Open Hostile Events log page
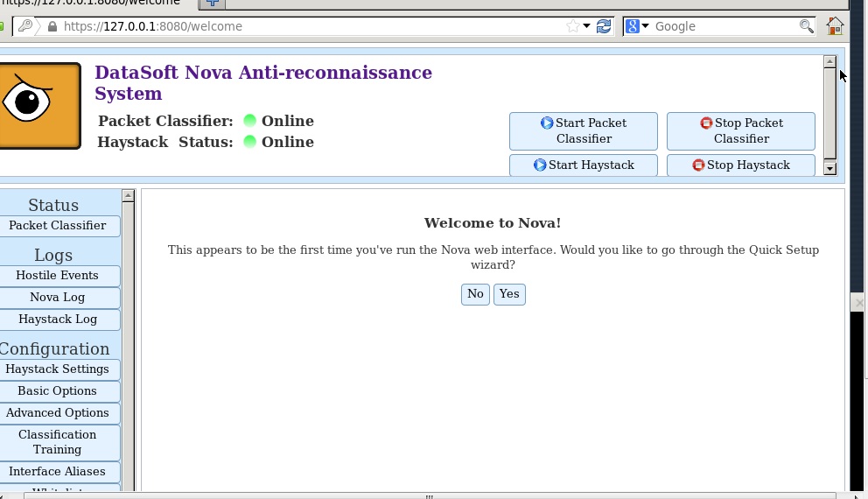The width and height of the screenshot is (868, 499). (x=58, y=275)
